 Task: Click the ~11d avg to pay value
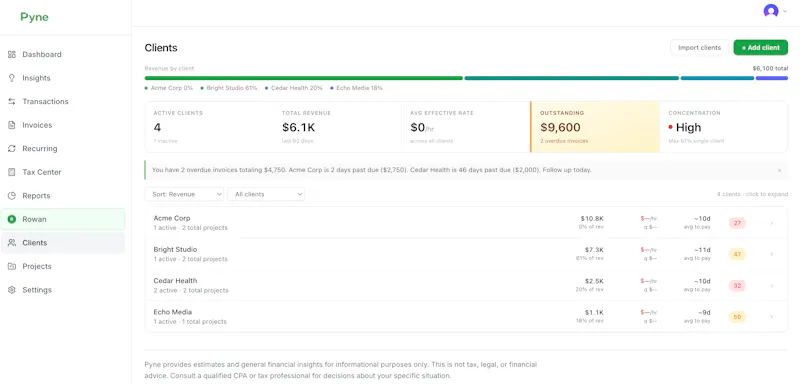point(702,250)
